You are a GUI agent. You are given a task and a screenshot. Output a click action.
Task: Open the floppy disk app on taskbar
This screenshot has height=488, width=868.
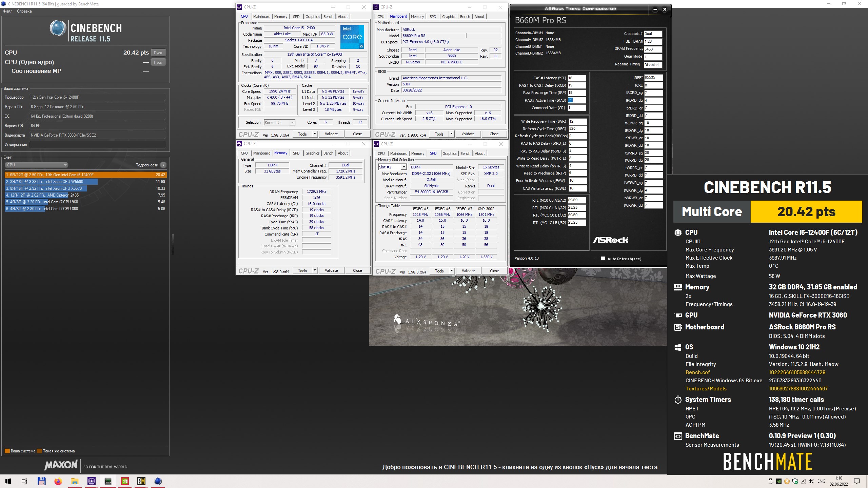(41, 481)
